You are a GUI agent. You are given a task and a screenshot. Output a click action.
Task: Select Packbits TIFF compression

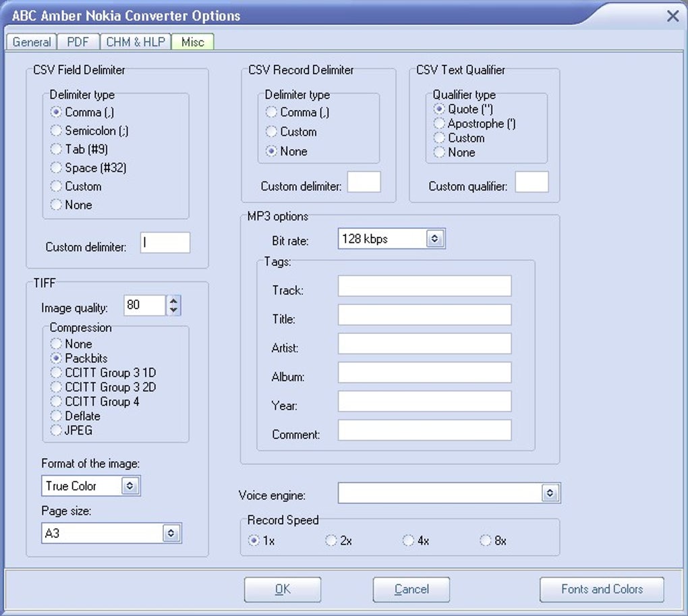click(x=79, y=358)
